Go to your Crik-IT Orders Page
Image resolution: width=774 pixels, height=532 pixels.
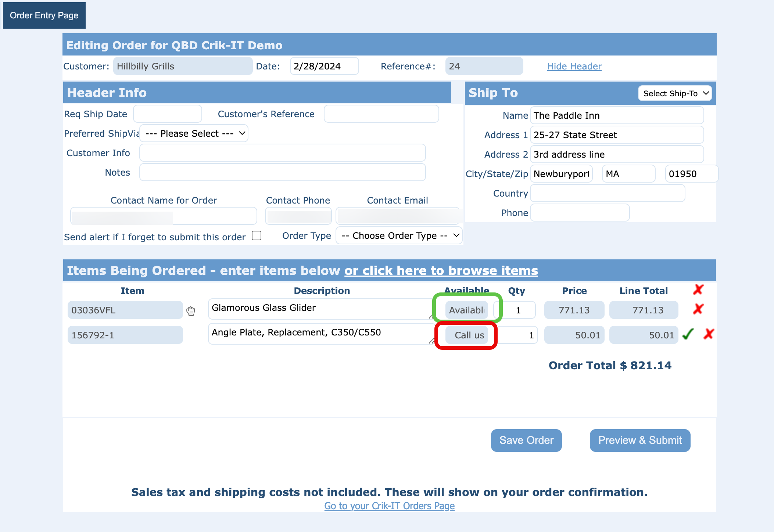(x=389, y=506)
